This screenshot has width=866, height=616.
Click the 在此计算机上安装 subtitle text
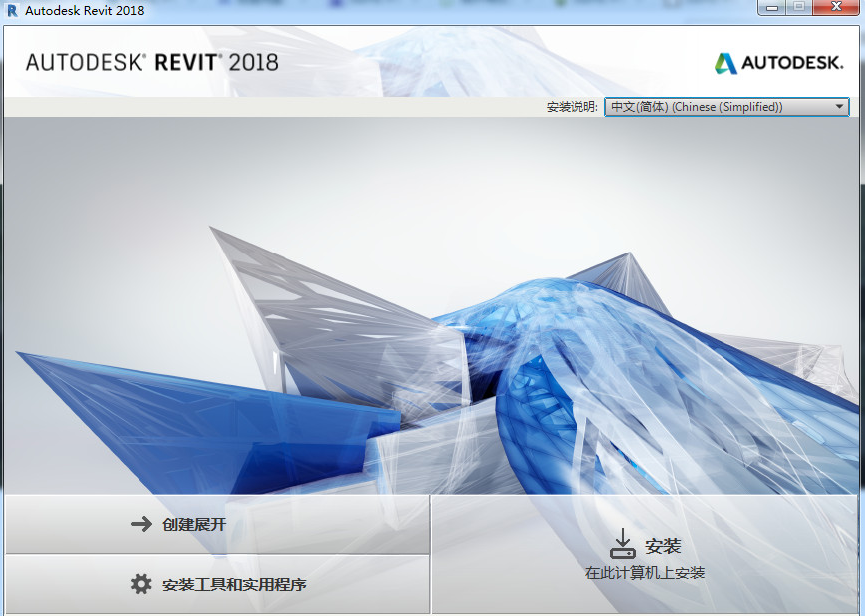click(x=645, y=573)
